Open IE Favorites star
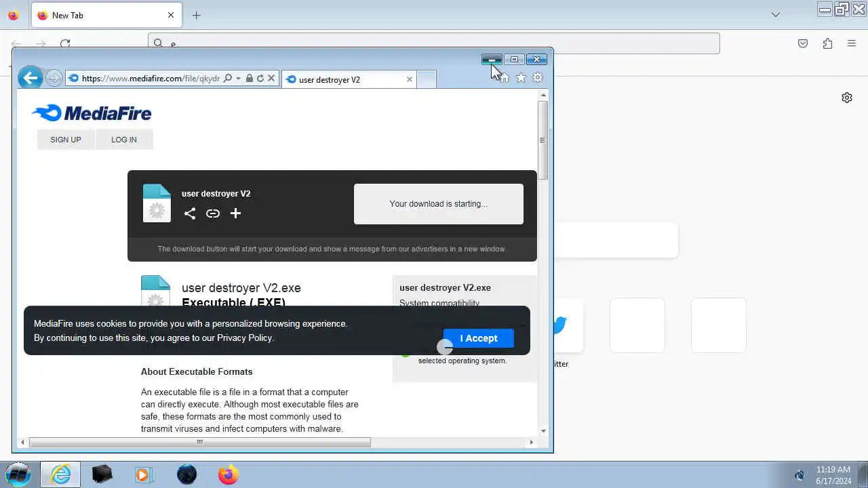The image size is (868, 488). click(521, 78)
